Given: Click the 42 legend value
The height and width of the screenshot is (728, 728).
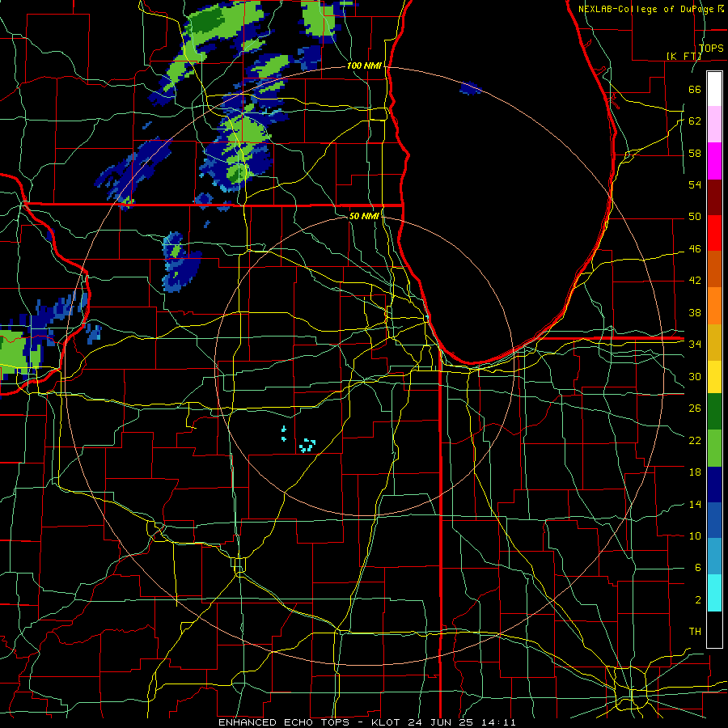Looking at the screenshot, I should (x=695, y=281).
